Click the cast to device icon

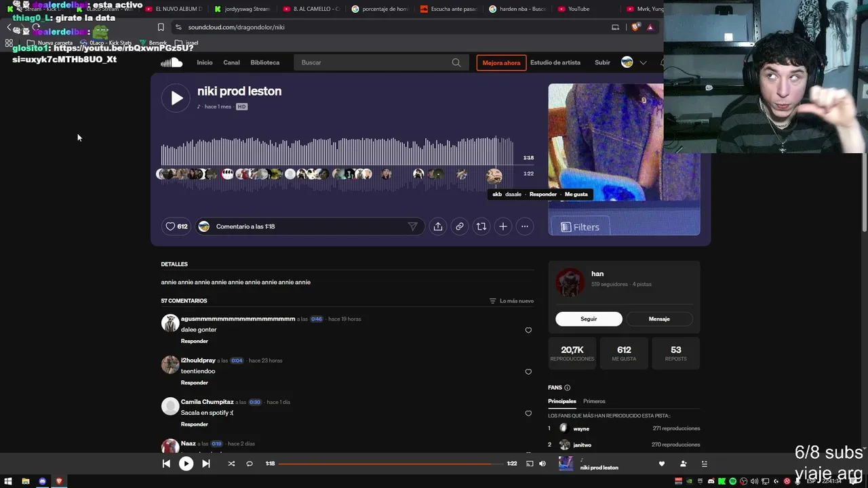[x=530, y=464]
